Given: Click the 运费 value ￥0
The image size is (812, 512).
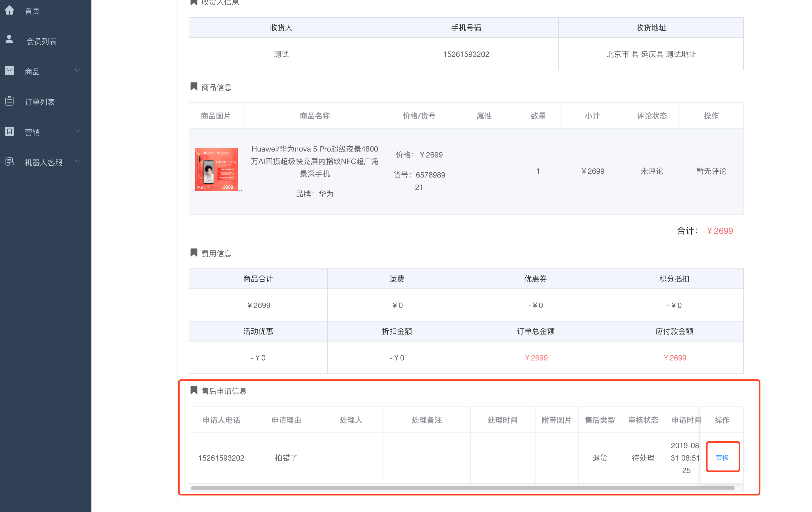Looking at the screenshot, I should (x=397, y=306).
